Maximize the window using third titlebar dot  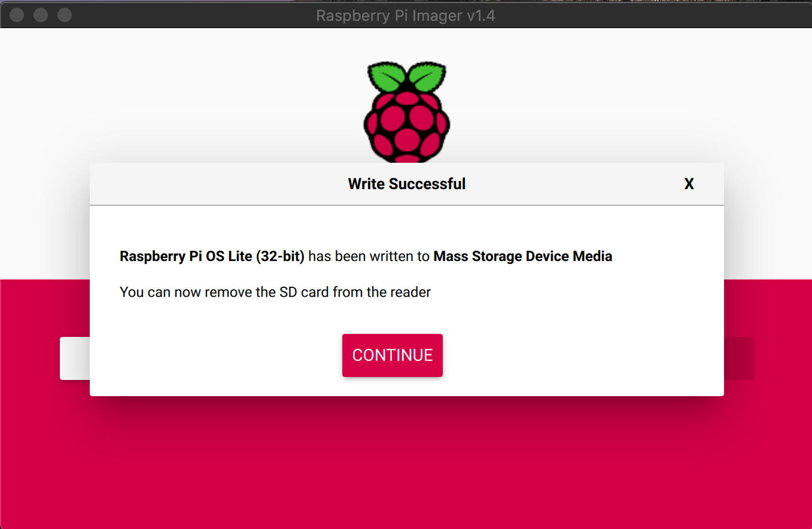click(64, 15)
